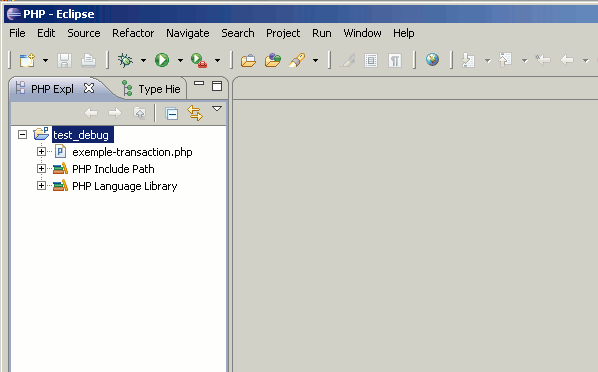This screenshot has width=598, height=372.
Task: Click the test_debug project folder icon
Action: pos(41,134)
